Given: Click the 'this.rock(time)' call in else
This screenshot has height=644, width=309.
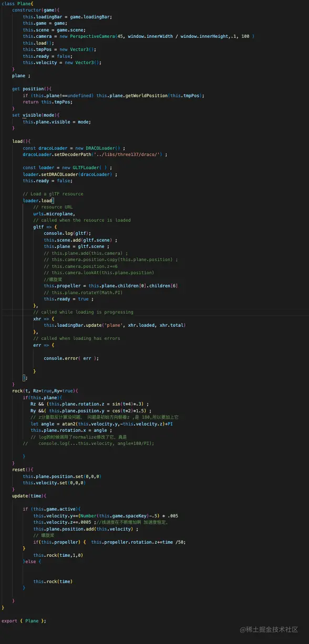Looking at the screenshot, I should tap(53, 581).
